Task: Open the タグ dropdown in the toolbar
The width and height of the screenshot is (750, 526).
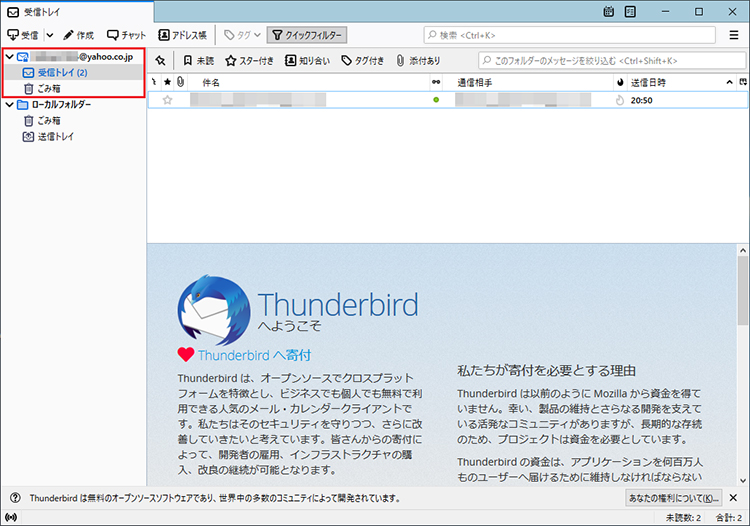Action: point(243,35)
